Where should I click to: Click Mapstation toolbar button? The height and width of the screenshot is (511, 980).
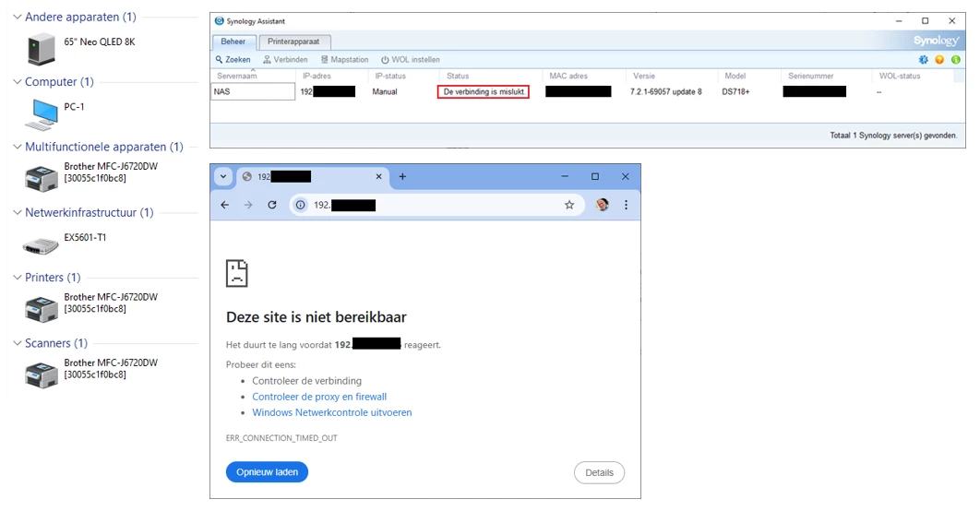pyautogui.click(x=344, y=60)
